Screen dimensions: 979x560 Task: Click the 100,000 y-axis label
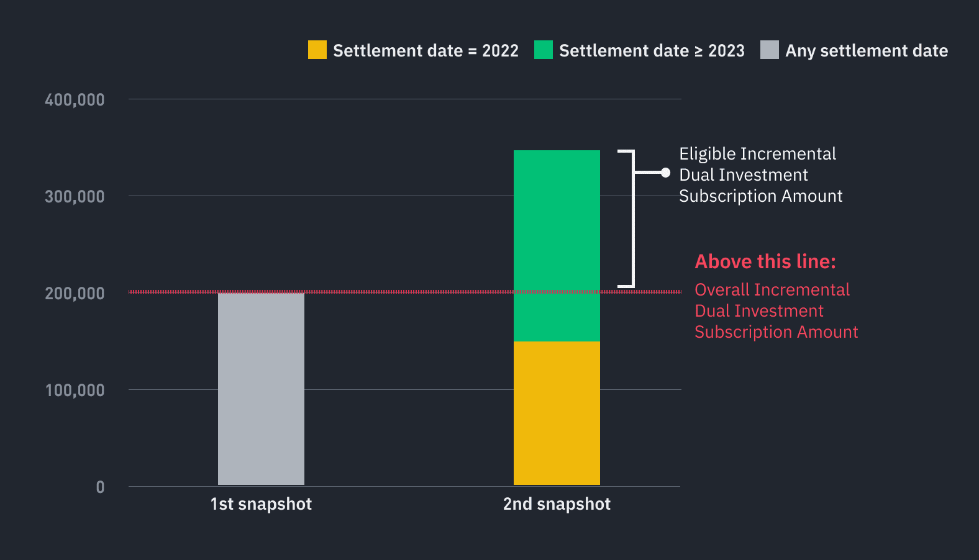75,390
